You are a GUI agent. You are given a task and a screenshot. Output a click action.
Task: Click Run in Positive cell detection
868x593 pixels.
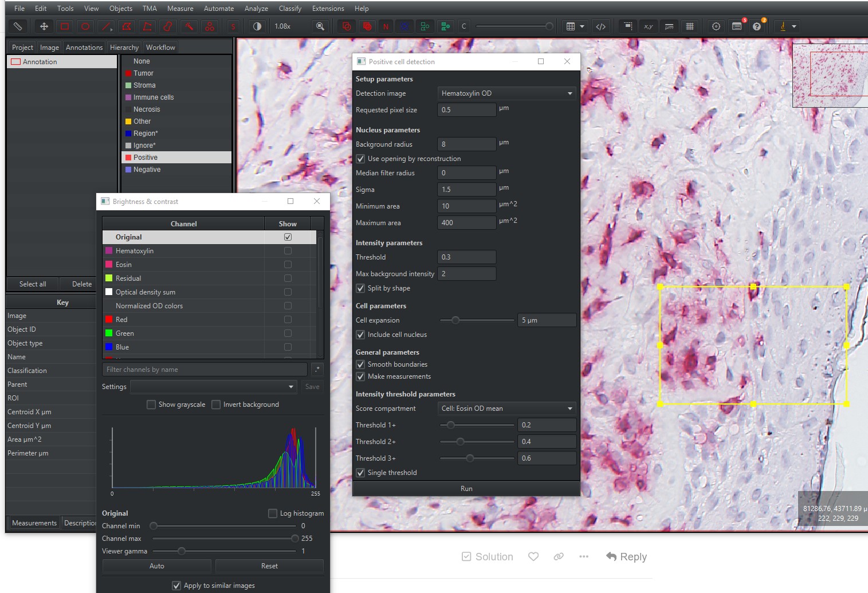coord(466,489)
